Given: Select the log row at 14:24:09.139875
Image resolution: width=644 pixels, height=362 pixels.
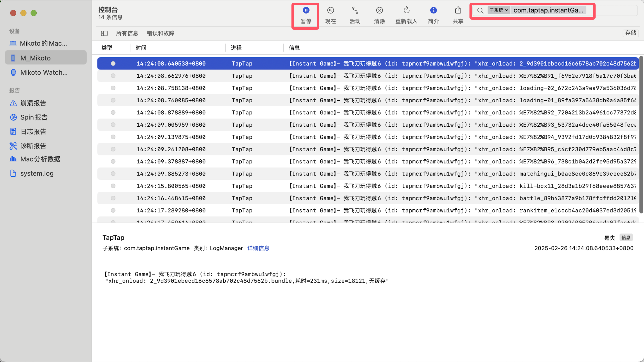Looking at the screenshot, I should [x=368, y=137].
